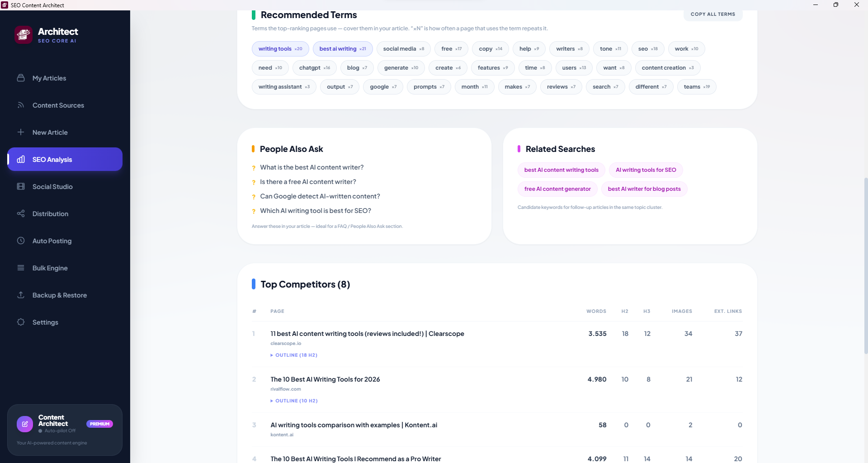Click the SEO Content Architect title bar icon
The width and height of the screenshot is (868, 463).
5,5
